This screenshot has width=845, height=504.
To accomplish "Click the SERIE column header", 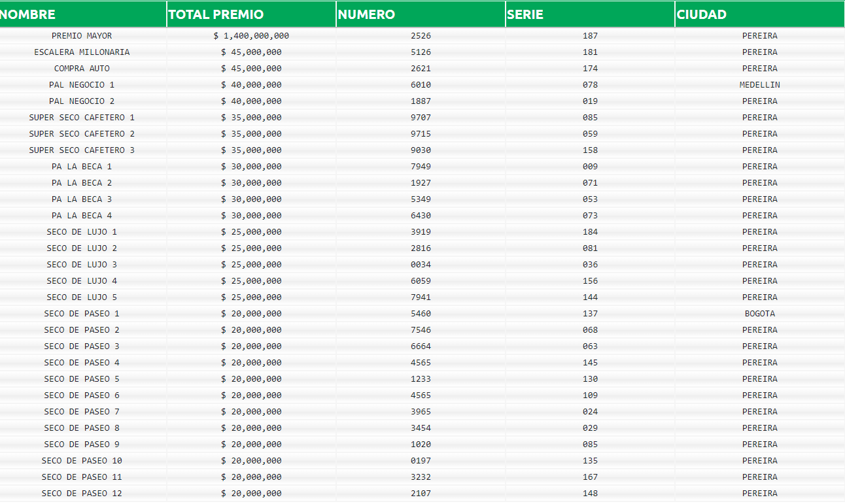I will click(x=525, y=14).
